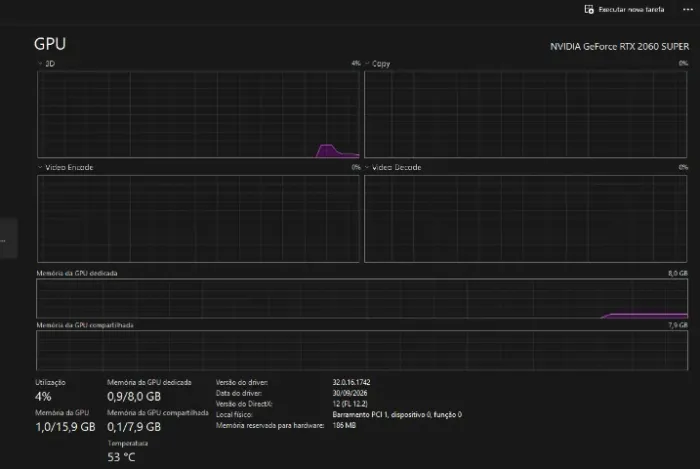Viewport: 700px width, 469px height.
Task: Click the Memória da GPU compartilhada graph
Action: [x=362, y=350]
